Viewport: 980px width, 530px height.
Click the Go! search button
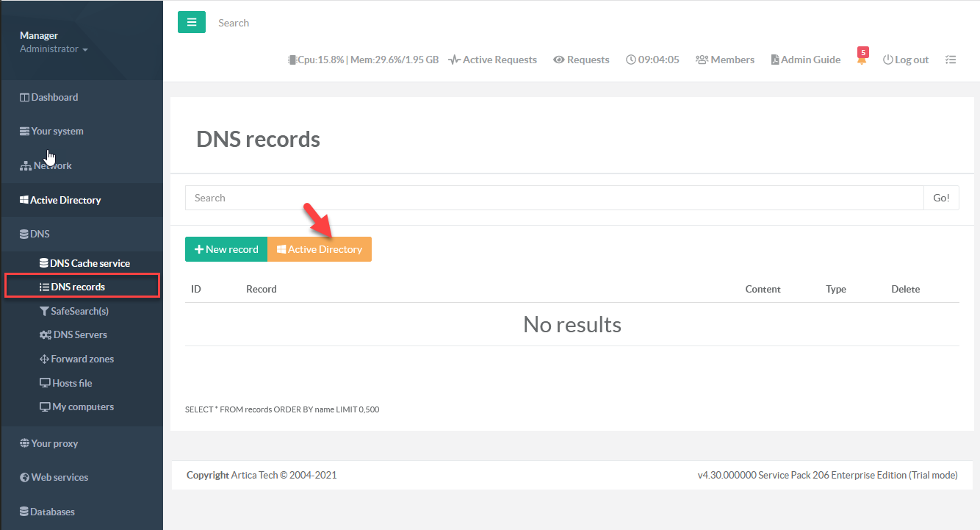pyautogui.click(x=941, y=198)
